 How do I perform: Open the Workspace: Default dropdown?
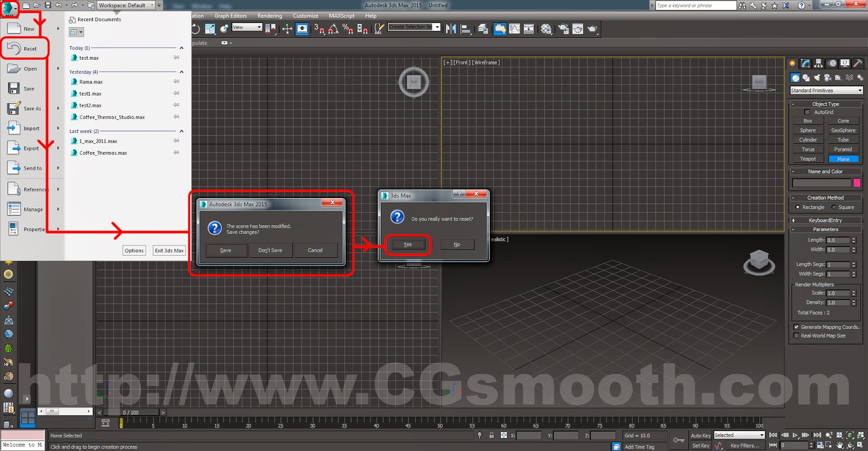126,5
